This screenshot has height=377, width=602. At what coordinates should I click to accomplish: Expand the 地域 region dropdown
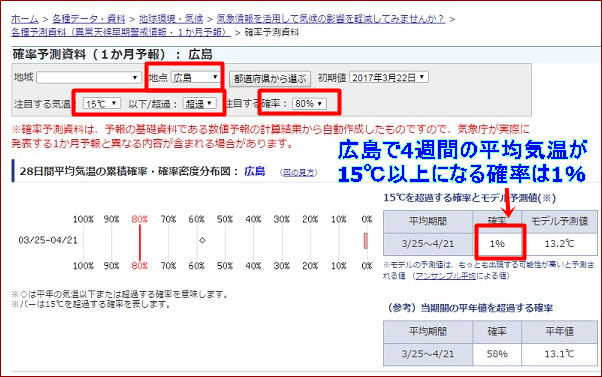pos(88,78)
